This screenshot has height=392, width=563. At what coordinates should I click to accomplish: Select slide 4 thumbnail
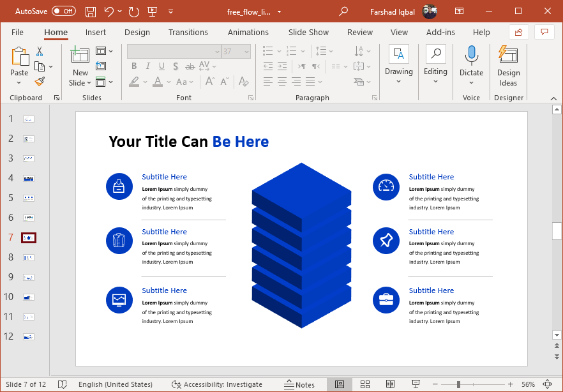[28, 178]
